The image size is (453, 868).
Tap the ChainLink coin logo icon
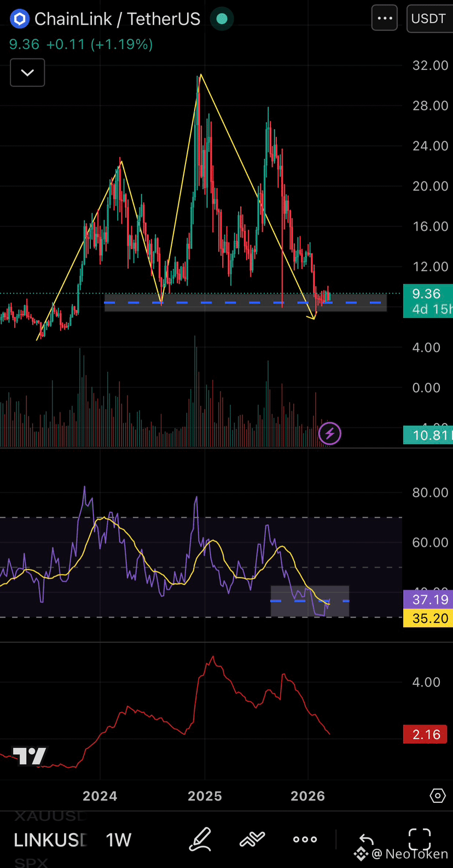tap(20, 19)
